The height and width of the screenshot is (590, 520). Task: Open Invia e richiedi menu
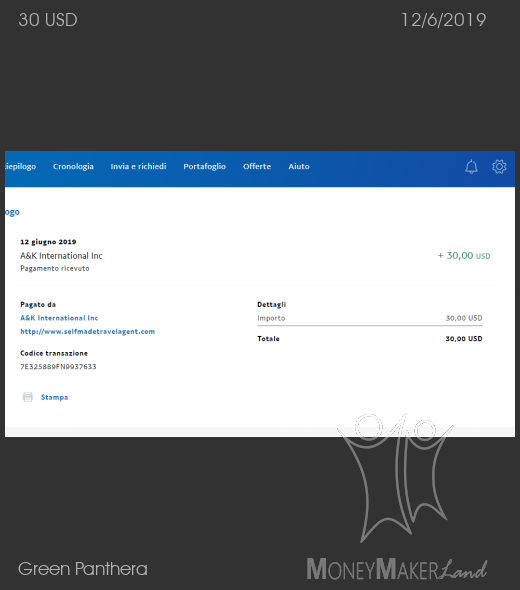138,166
